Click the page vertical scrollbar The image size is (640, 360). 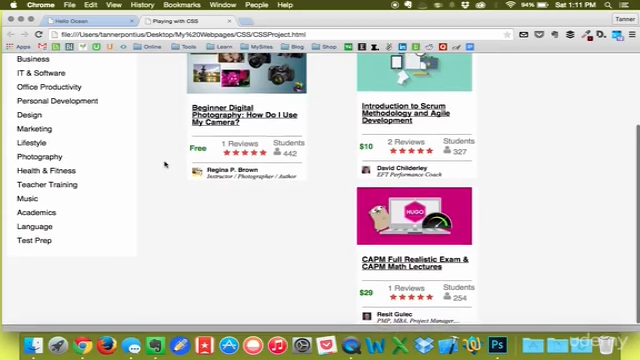637,224
